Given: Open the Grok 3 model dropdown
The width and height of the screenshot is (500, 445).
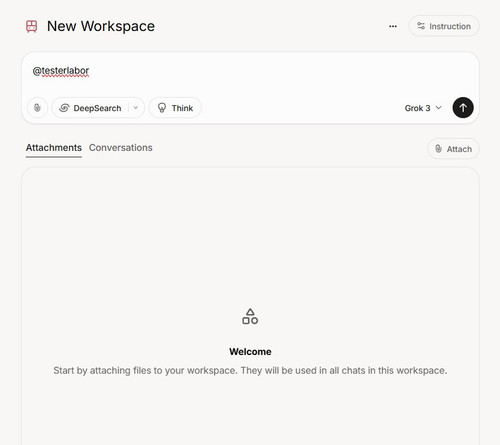Looking at the screenshot, I should [x=423, y=108].
